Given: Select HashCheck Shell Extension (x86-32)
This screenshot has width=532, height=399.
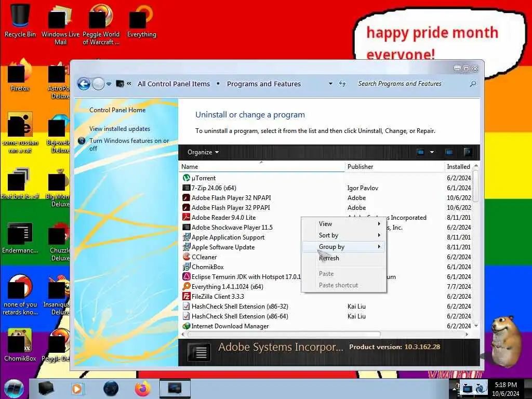Looking at the screenshot, I should pyautogui.click(x=240, y=306).
